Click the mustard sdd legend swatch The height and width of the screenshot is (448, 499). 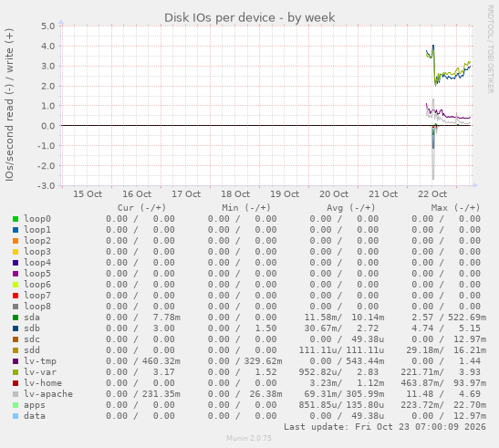click(16, 350)
